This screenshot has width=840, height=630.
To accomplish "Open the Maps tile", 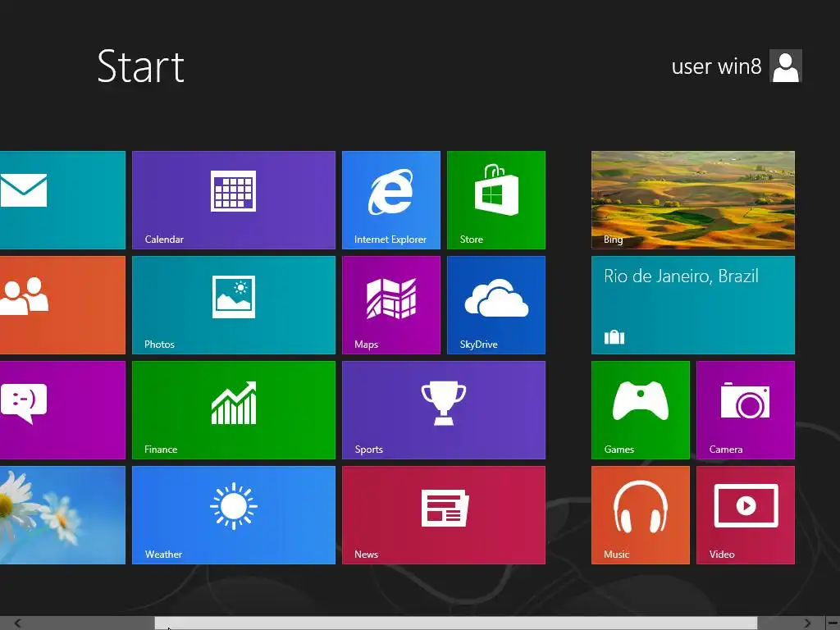I will coord(391,305).
